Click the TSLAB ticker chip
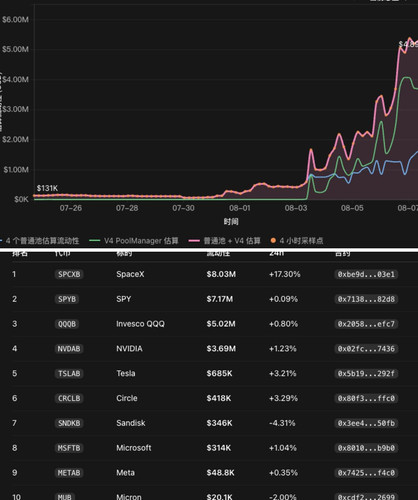Viewport: 418px width, 500px height. coord(69,373)
